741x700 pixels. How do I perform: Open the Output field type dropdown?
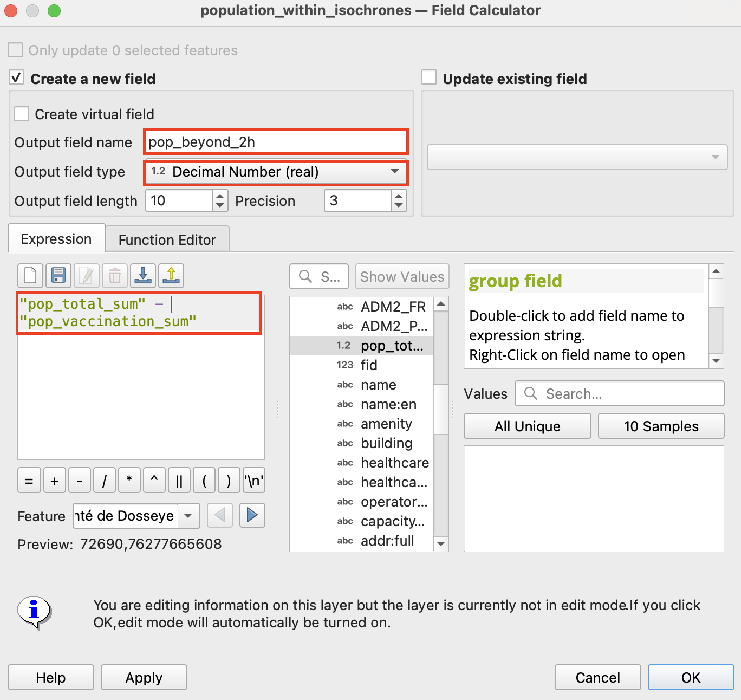click(276, 172)
